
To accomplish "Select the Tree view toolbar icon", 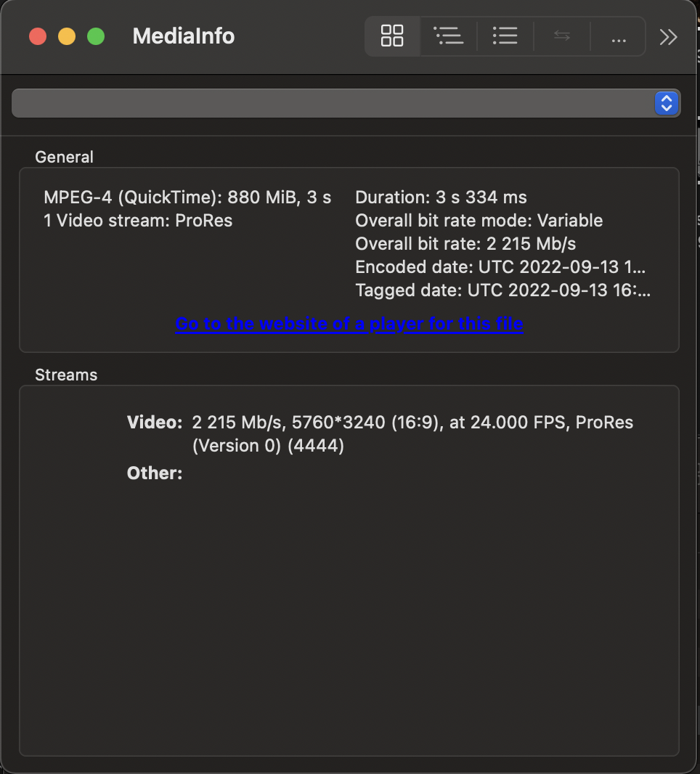I will coord(448,36).
